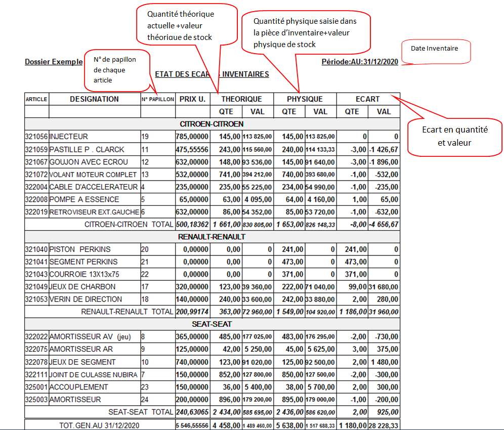Select general total ecart 28 228,33
Image resolution: width=504 pixels, height=430 pixels.
point(384,425)
